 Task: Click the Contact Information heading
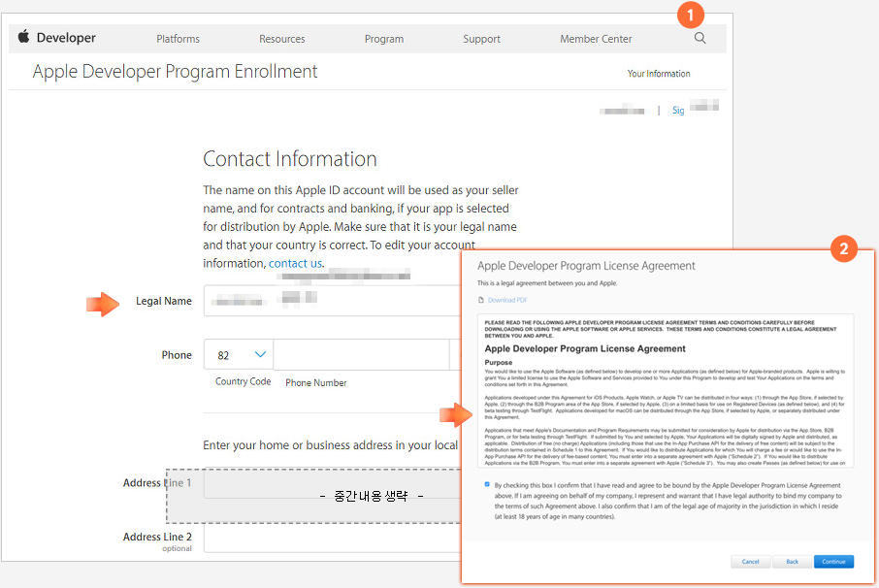point(290,158)
